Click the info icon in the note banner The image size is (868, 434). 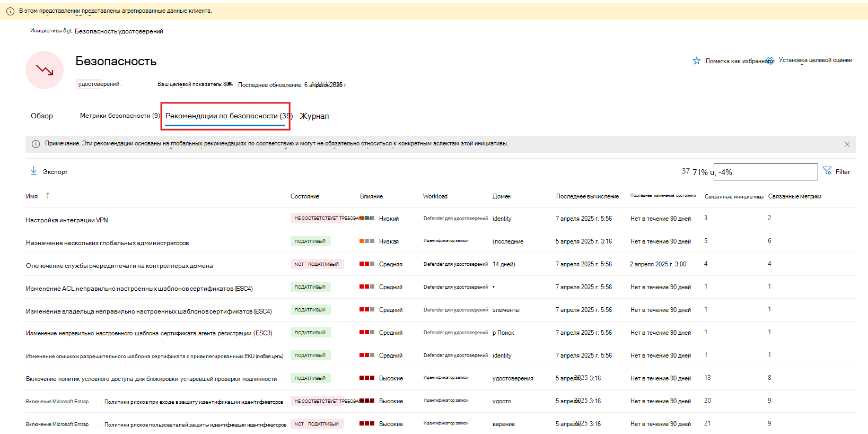point(36,144)
